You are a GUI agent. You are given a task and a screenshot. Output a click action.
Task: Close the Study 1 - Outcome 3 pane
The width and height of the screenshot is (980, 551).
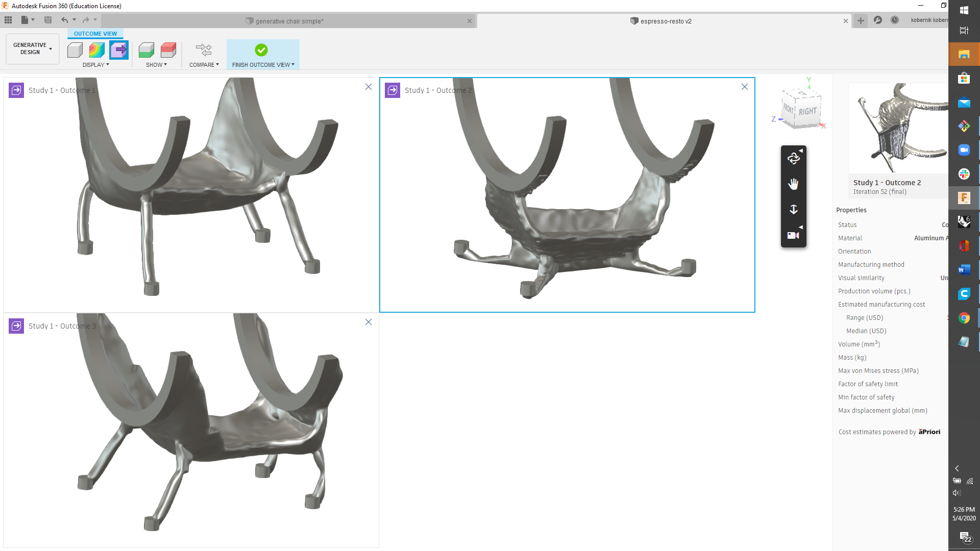click(x=369, y=322)
